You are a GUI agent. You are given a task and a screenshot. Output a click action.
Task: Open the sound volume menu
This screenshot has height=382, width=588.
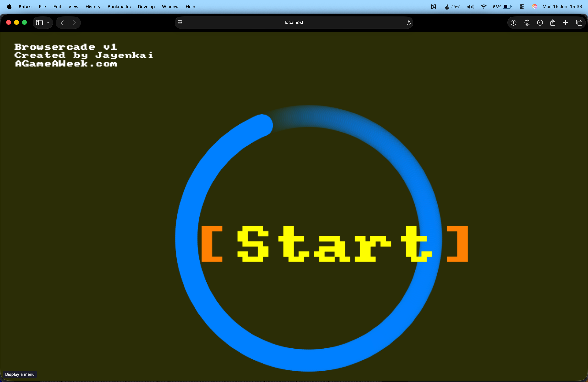[470, 7]
